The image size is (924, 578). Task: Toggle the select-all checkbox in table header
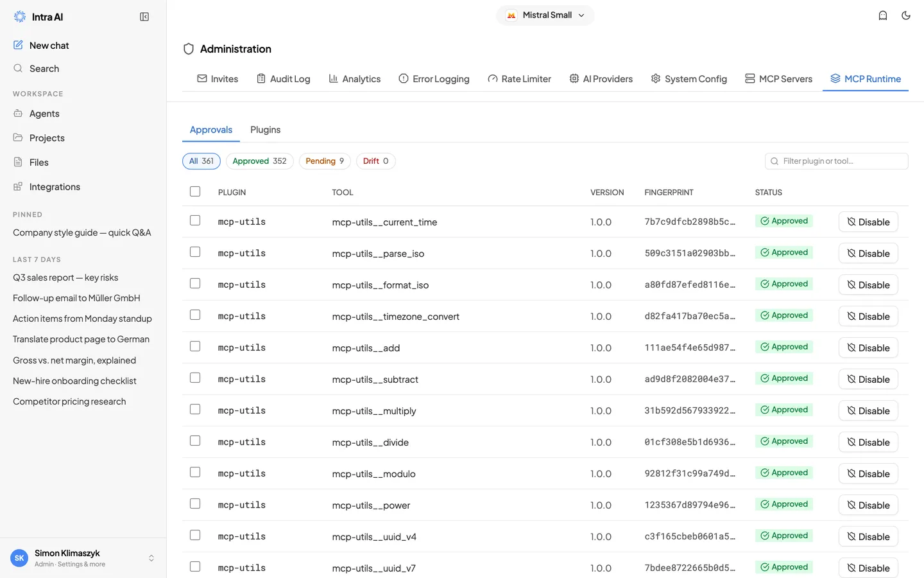195,191
